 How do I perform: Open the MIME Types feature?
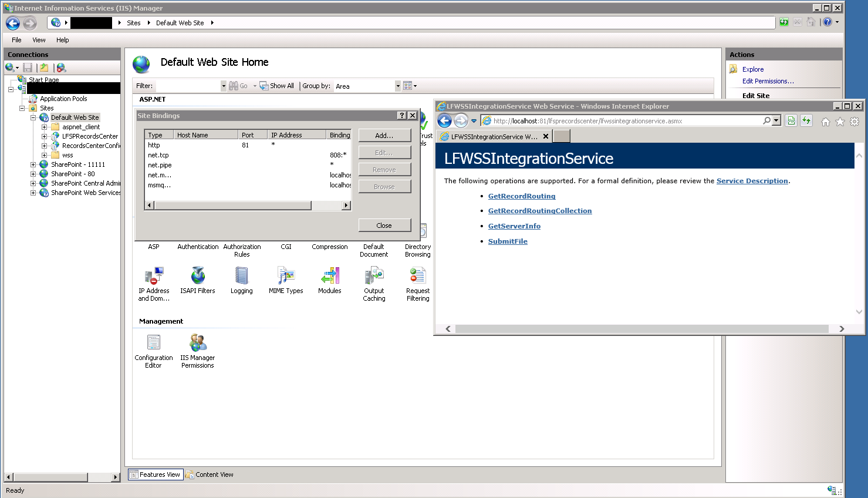(x=286, y=280)
